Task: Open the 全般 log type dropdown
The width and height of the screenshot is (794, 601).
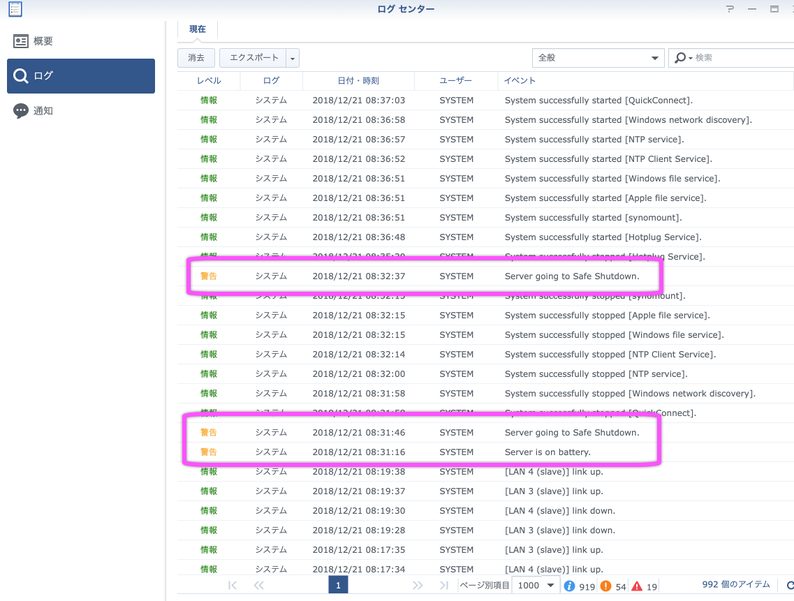Action: pyautogui.click(x=597, y=58)
